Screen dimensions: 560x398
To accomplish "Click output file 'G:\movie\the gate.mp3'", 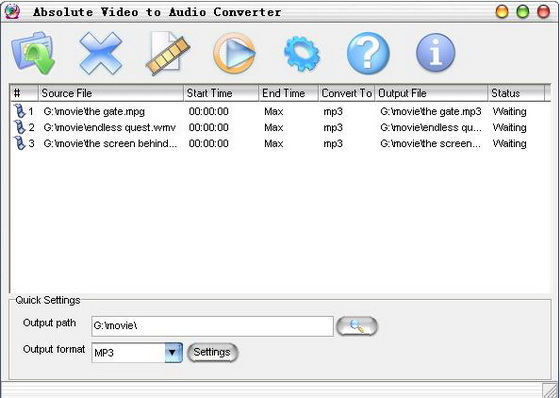I will click(431, 111).
